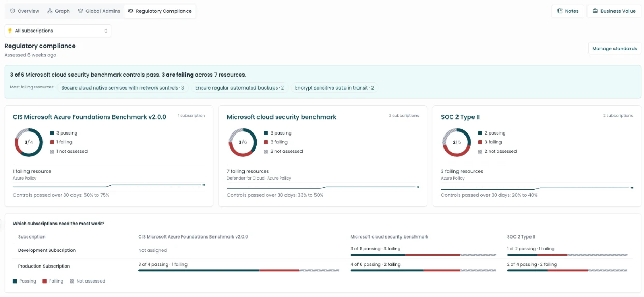Image resolution: width=644 pixels, height=297 pixels.
Task: Click '2 not assessed' swatch in SOC 2 card
Action: point(480,151)
